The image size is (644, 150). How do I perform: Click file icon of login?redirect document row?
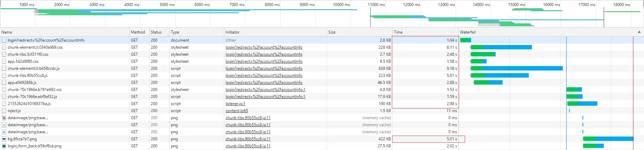click(x=4, y=40)
